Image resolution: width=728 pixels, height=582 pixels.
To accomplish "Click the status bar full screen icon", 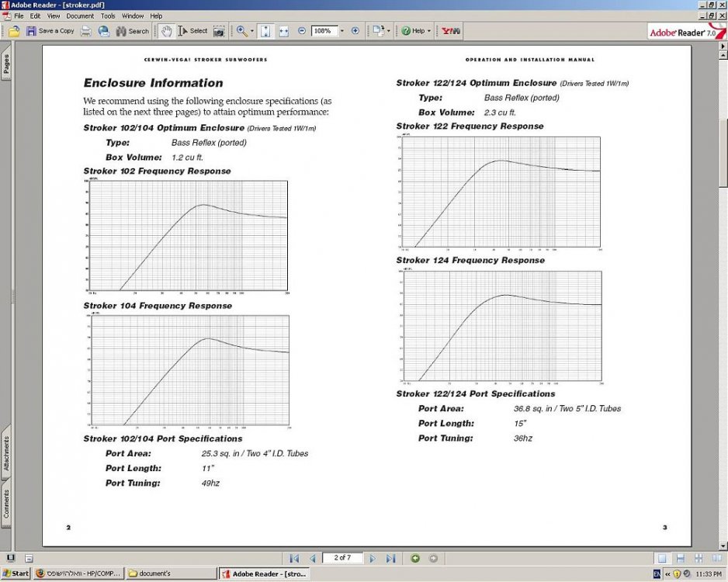I will point(11,558).
